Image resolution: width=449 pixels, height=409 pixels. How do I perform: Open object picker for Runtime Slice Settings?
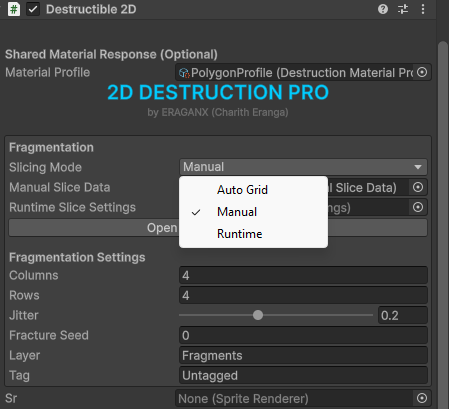[418, 207]
